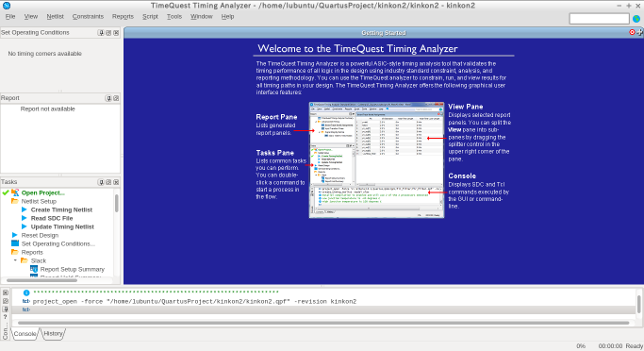Click the console help question mark icon
Screen dimensions: 644x351
pyautogui.click(x=6, y=317)
